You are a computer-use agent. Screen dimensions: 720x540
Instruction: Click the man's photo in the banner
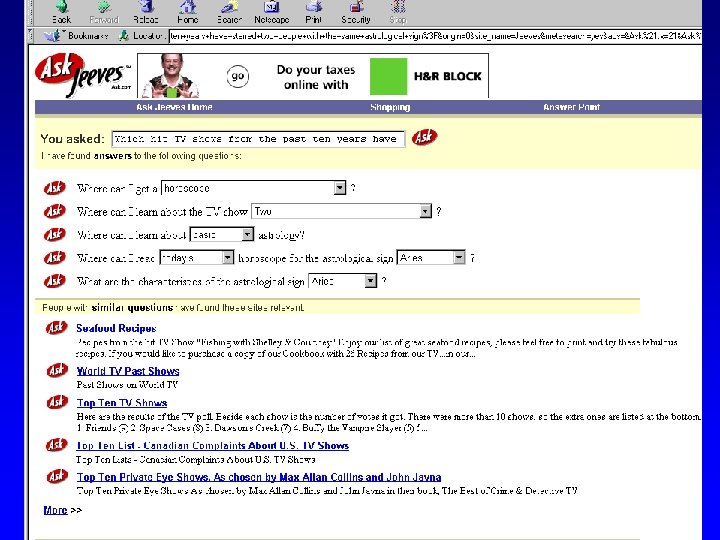pyautogui.click(x=171, y=76)
